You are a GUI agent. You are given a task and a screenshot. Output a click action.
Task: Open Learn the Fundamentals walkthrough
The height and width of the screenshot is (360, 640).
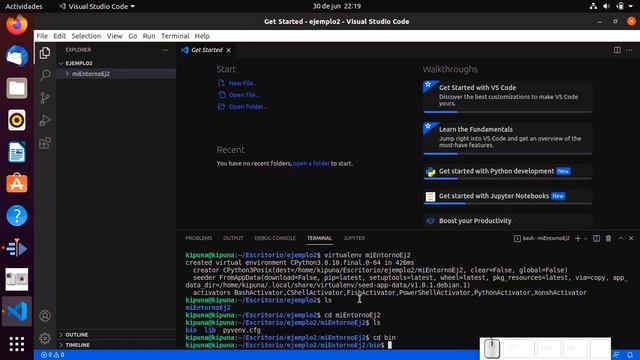coord(507,138)
